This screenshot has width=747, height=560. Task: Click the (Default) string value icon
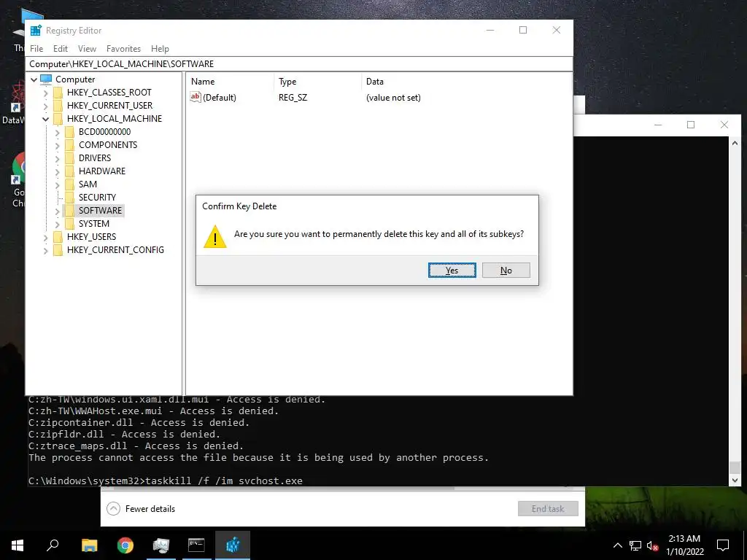(196, 97)
